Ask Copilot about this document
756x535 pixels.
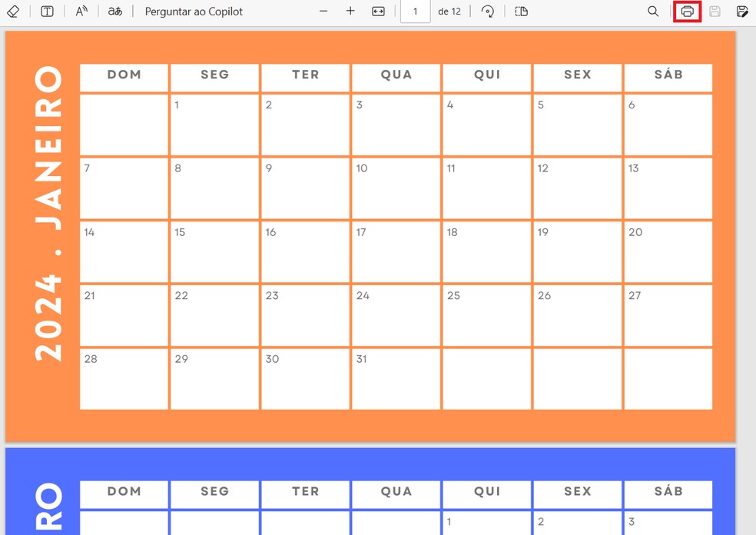[193, 12]
